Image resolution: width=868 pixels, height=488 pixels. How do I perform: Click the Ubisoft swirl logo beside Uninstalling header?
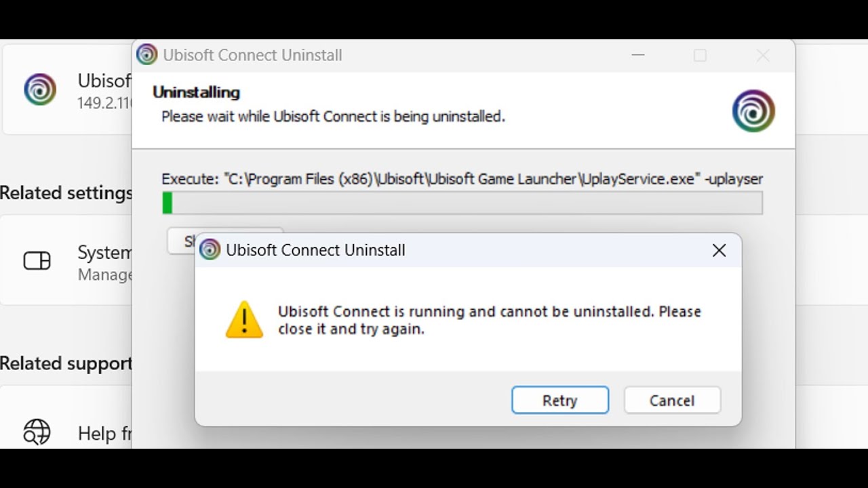point(753,111)
